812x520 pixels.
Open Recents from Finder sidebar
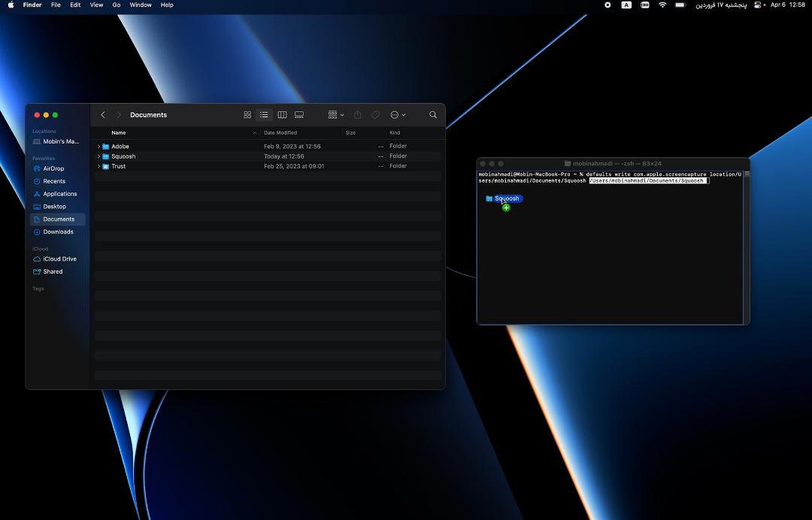56,181
